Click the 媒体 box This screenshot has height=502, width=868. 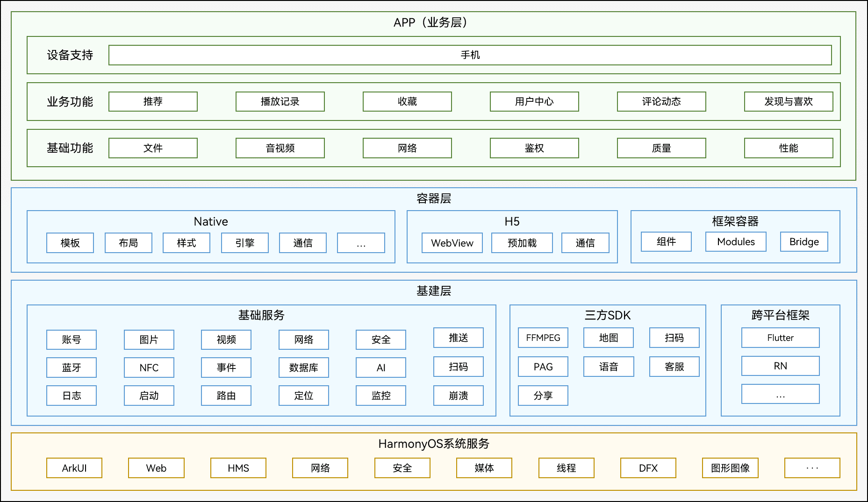click(484, 468)
